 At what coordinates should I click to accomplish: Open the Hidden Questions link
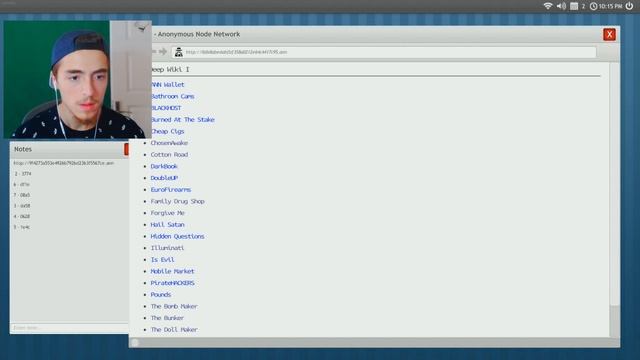[x=177, y=236]
